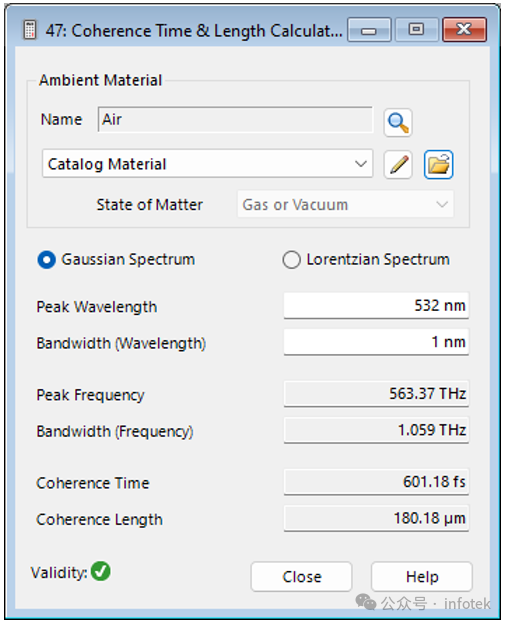Click the Peak Wavelength input field

tap(376, 306)
